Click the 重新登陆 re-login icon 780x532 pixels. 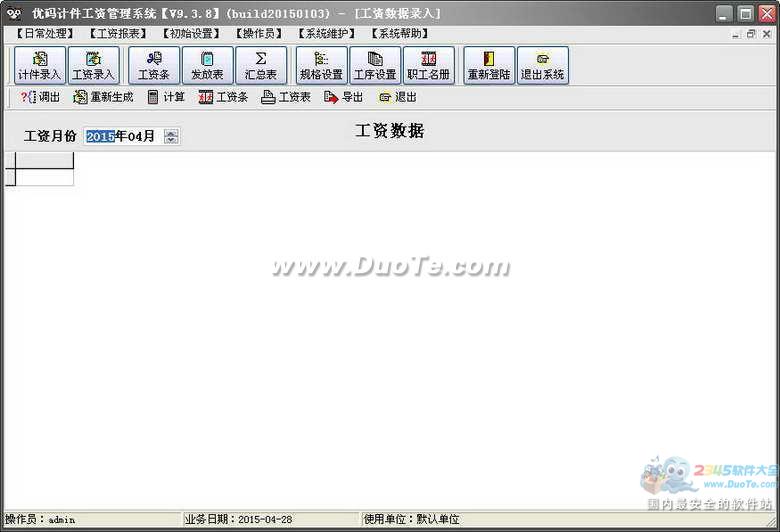pos(489,66)
